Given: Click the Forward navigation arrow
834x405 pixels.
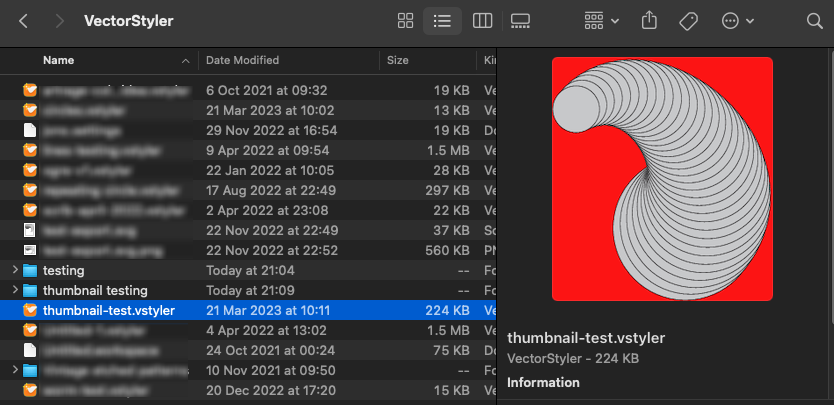Looking at the screenshot, I should 60,20.
